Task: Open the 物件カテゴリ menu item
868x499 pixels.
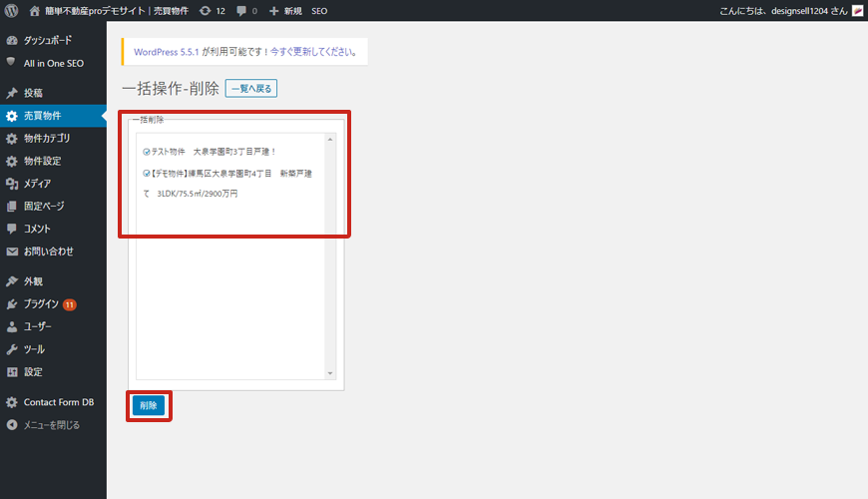Action: [x=47, y=139]
